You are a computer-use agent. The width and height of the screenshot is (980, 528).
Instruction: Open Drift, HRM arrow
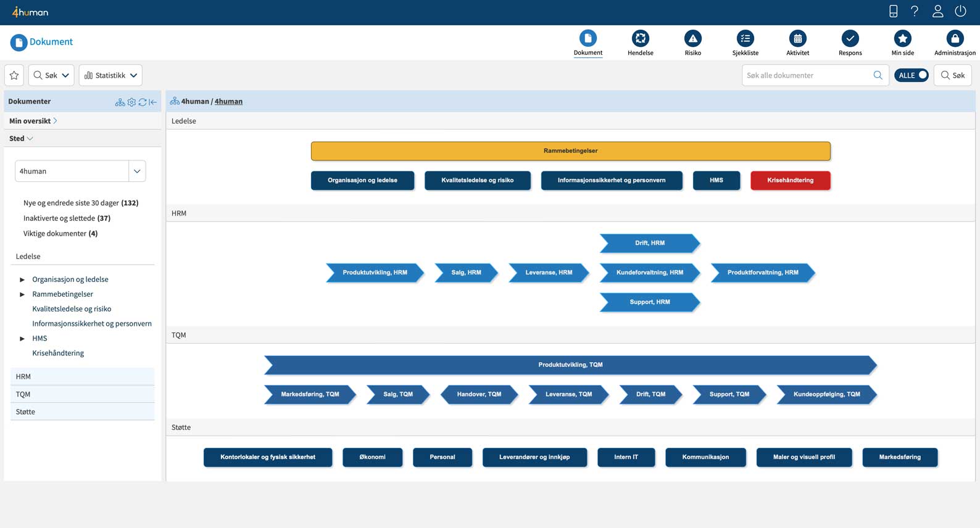650,243
